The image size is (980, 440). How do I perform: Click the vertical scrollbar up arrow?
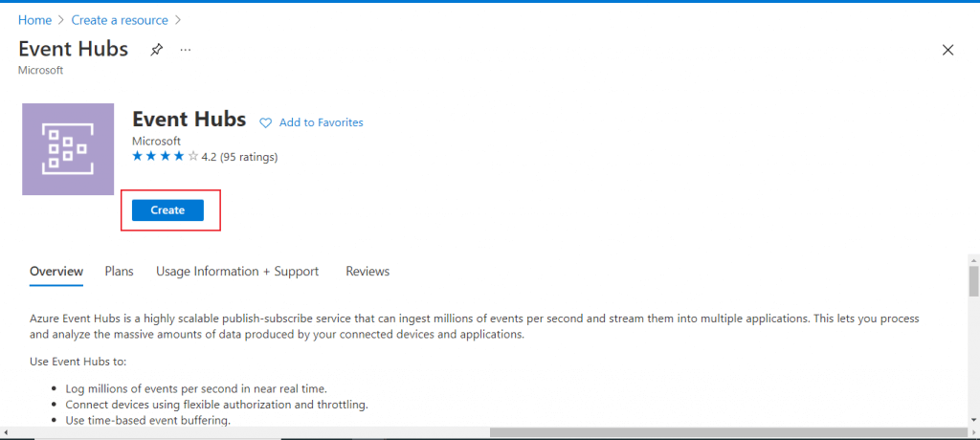[972, 260]
